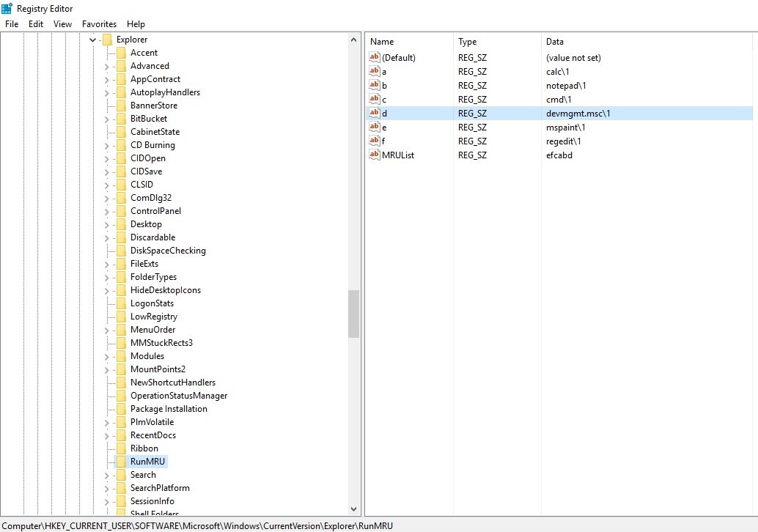Open the View menu
This screenshot has height=532, width=758.
pyautogui.click(x=63, y=24)
